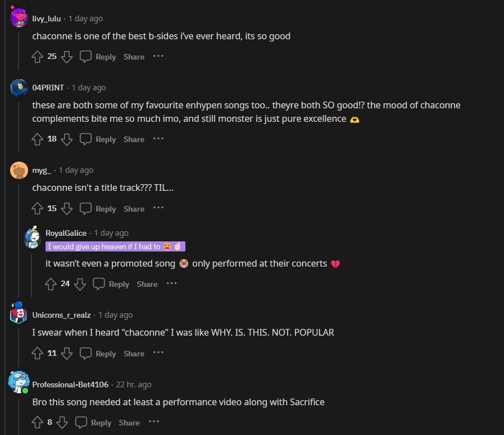This screenshot has height=435, width=504.
Task: Downvote Unicorns_r_realz's comment
Action: [66, 354]
